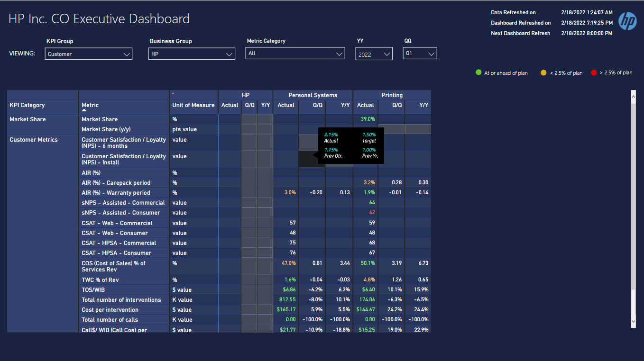The height and width of the screenshot is (361, 644).
Task: Click the red '> 2.5% of plan' legend dot
Action: [x=594, y=72]
